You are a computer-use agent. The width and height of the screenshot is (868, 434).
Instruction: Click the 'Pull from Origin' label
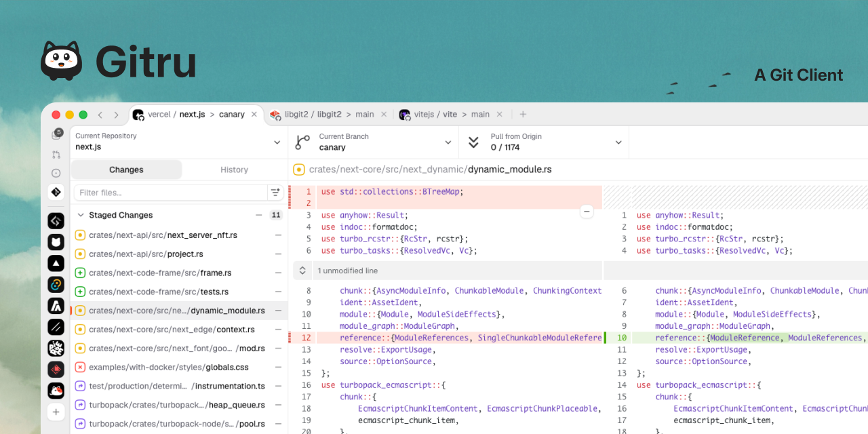516,136
